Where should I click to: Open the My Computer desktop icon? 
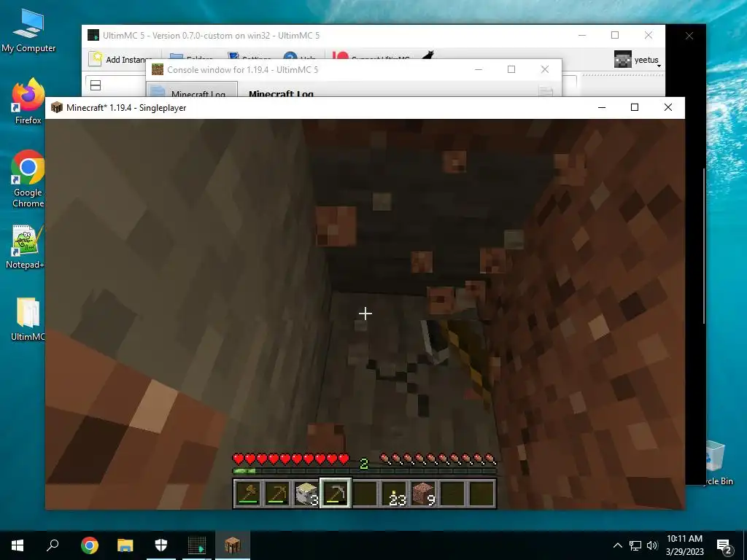(28, 31)
